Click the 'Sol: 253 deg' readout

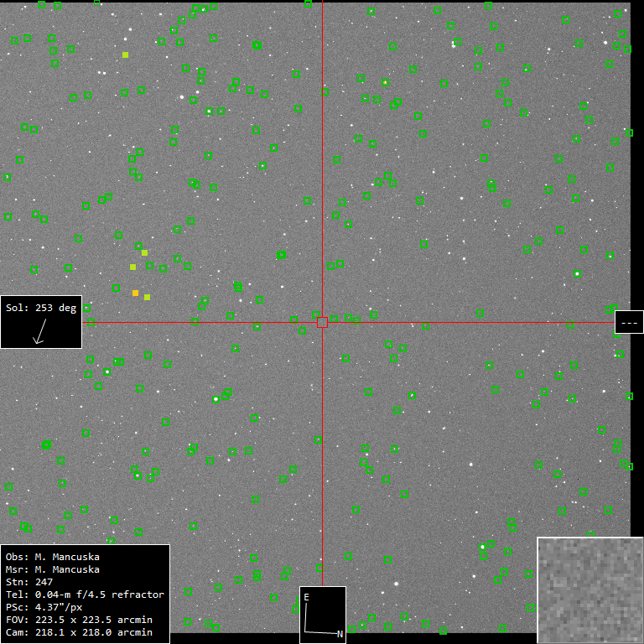tap(40, 308)
